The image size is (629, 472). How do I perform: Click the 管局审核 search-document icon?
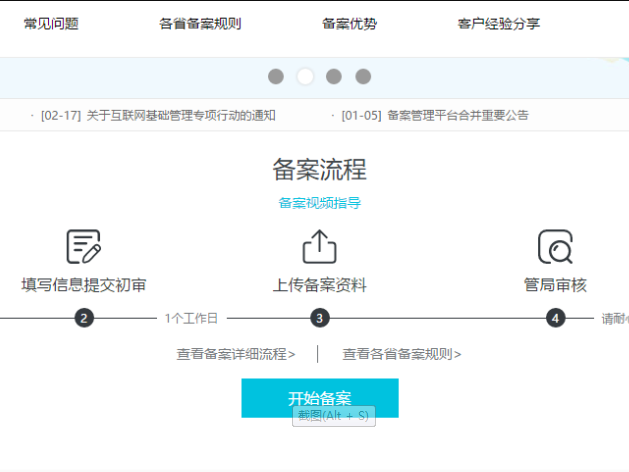point(555,247)
